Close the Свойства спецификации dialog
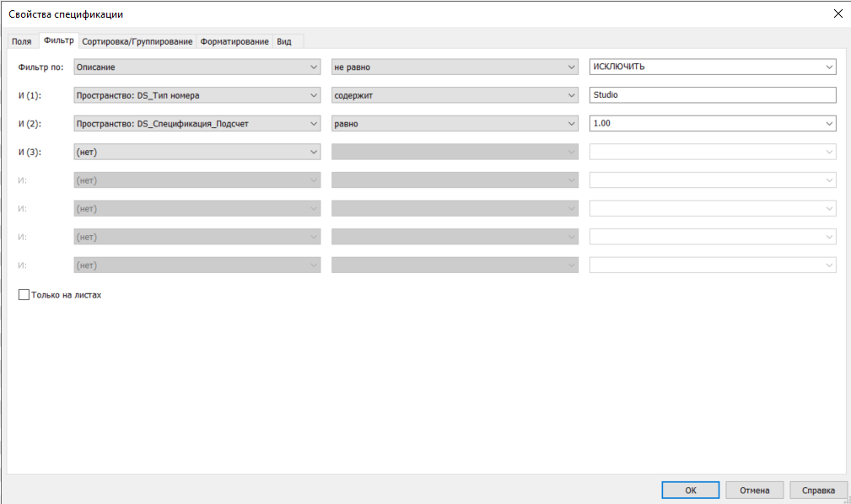Image resolution: width=851 pixels, height=504 pixels. click(x=838, y=13)
